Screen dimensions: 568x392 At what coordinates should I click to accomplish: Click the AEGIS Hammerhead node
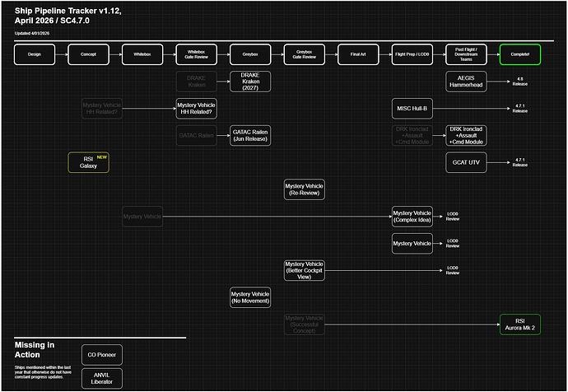pos(466,82)
